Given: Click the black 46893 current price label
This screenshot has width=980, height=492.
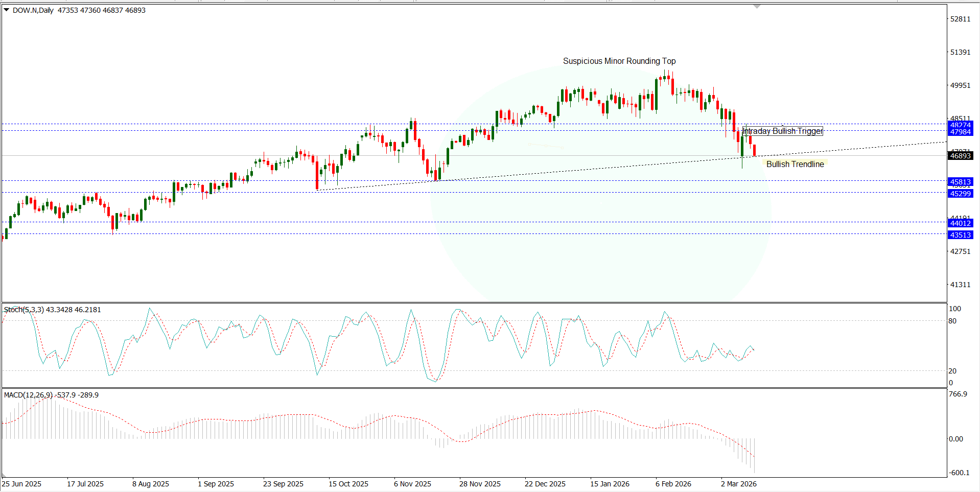Looking at the screenshot, I should 960,156.
